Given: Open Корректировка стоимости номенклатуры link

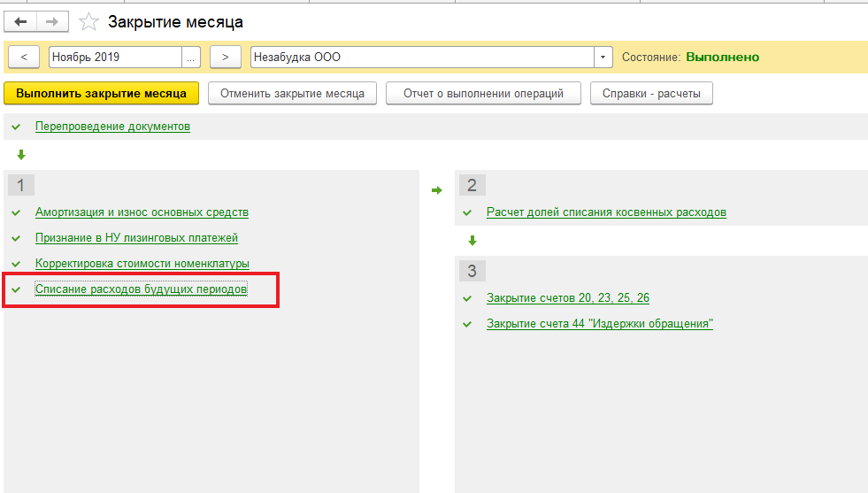Looking at the screenshot, I should pyautogui.click(x=142, y=263).
